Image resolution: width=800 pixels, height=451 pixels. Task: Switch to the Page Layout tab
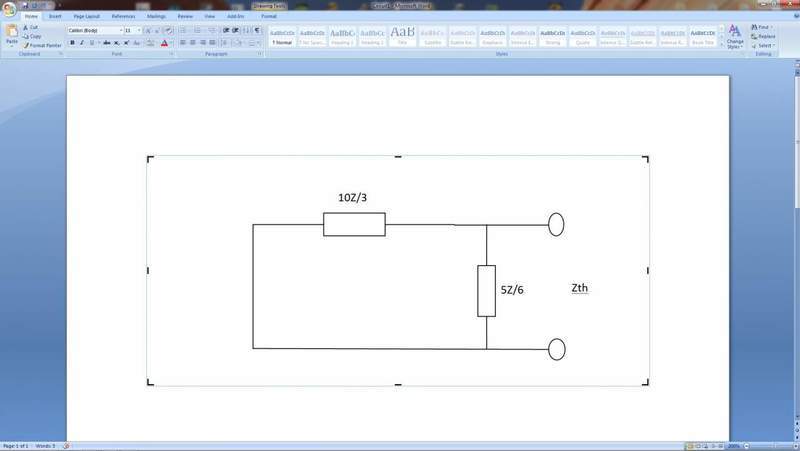(86, 17)
